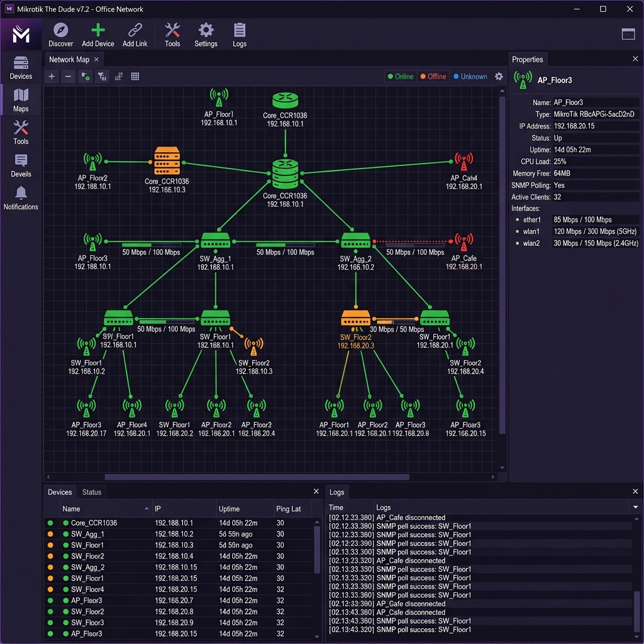Sort devices by Ping Lat column
This screenshot has height=644, width=644.
click(293, 509)
